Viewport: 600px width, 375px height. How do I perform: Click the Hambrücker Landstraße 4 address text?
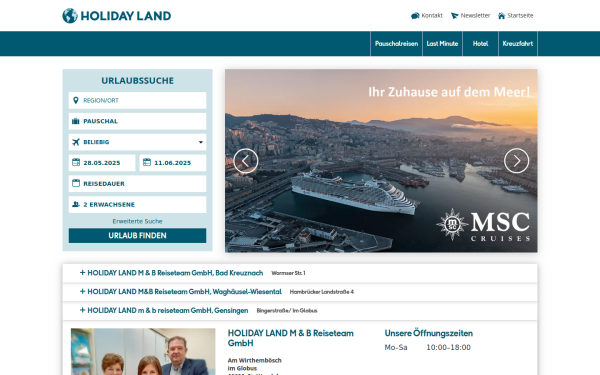tap(322, 292)
